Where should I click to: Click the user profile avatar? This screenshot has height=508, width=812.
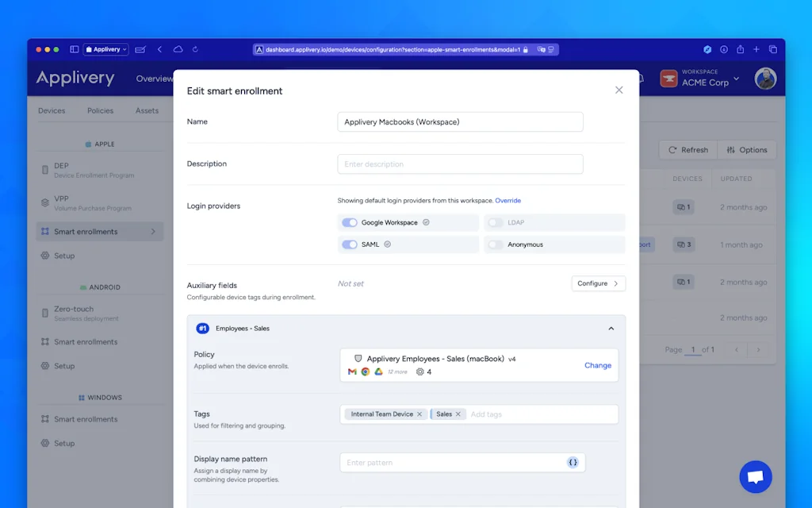coord(765,79)
